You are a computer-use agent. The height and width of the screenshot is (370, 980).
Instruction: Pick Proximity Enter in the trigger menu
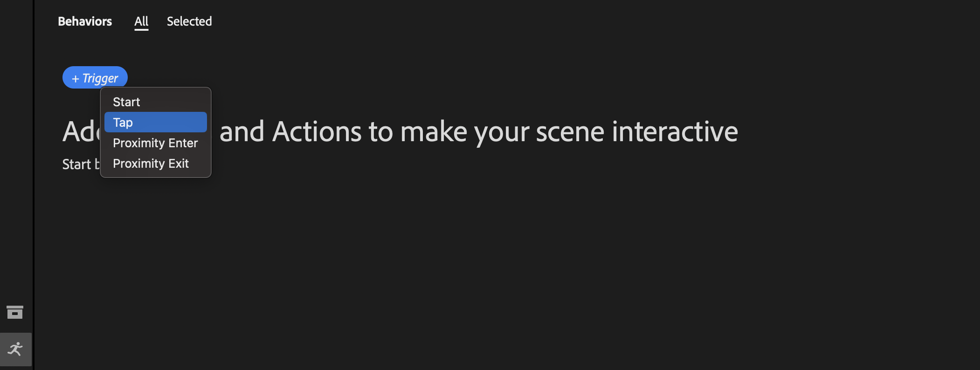pos(155,143)
